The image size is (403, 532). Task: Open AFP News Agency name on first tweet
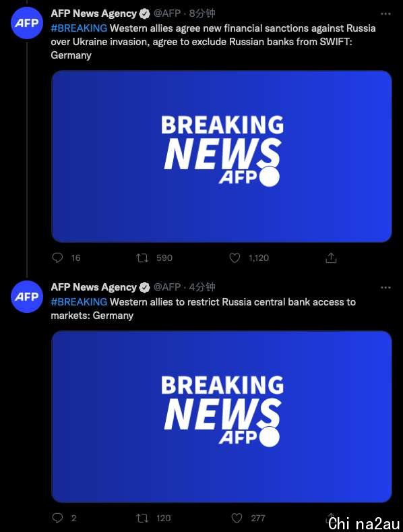[94, 13]
